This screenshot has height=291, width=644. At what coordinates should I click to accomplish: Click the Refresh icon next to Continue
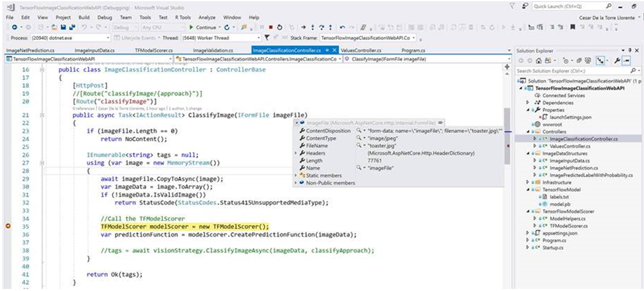(227, 27)
